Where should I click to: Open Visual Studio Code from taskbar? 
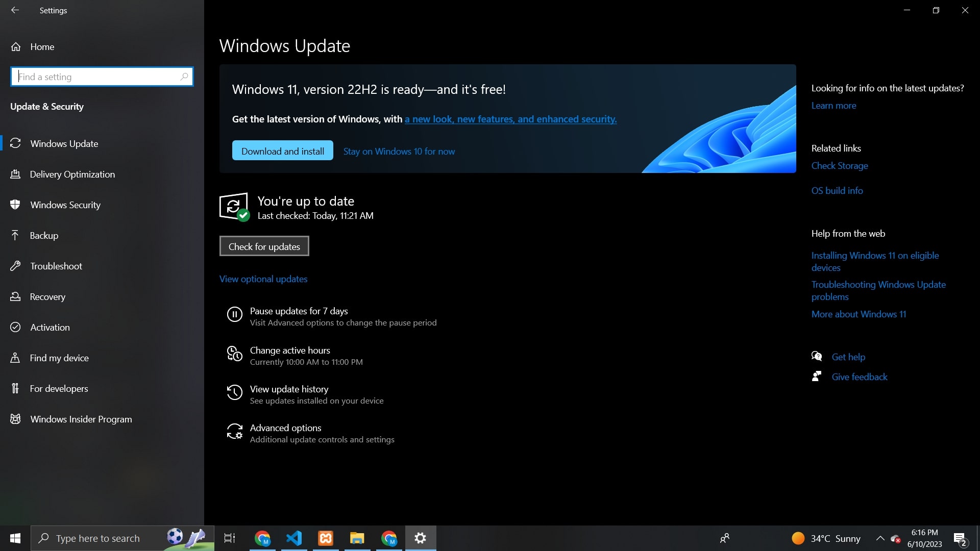tap(294, 538)
